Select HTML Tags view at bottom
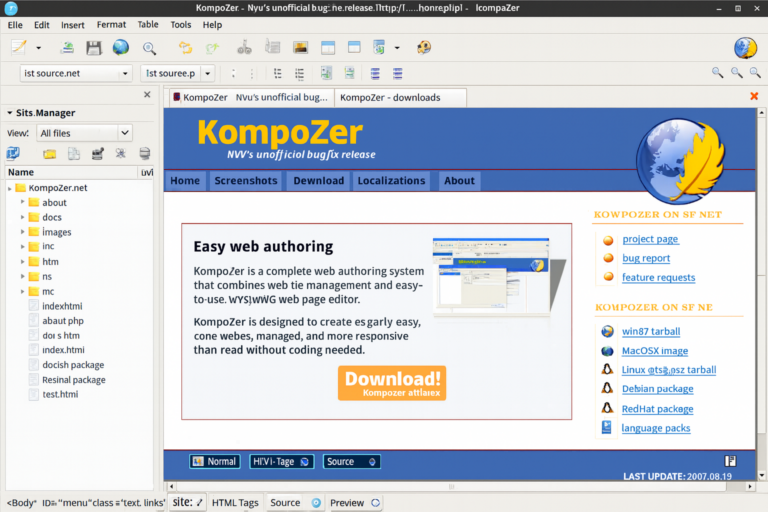The width and height of the screenshot is (768, 512). coord(235,503)
